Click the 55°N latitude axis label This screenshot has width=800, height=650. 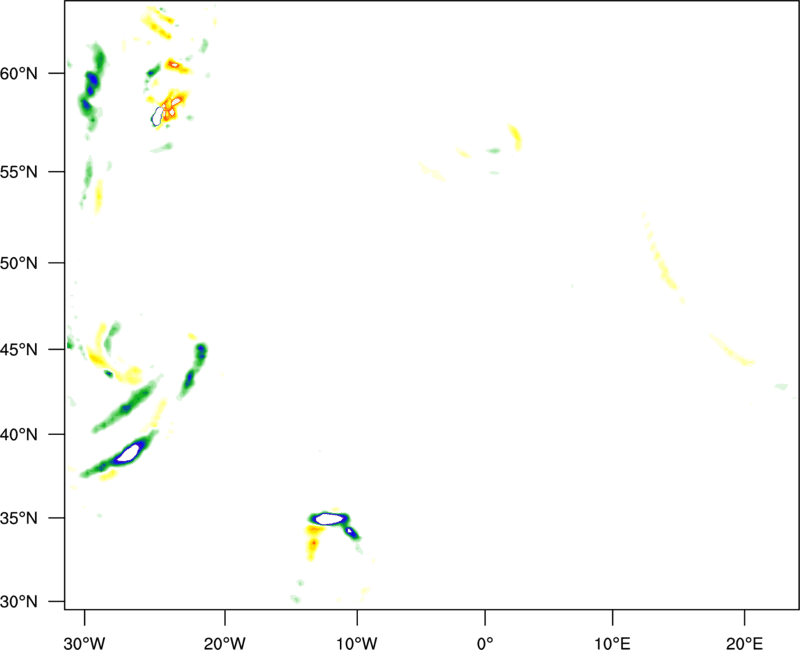(19, 172)
